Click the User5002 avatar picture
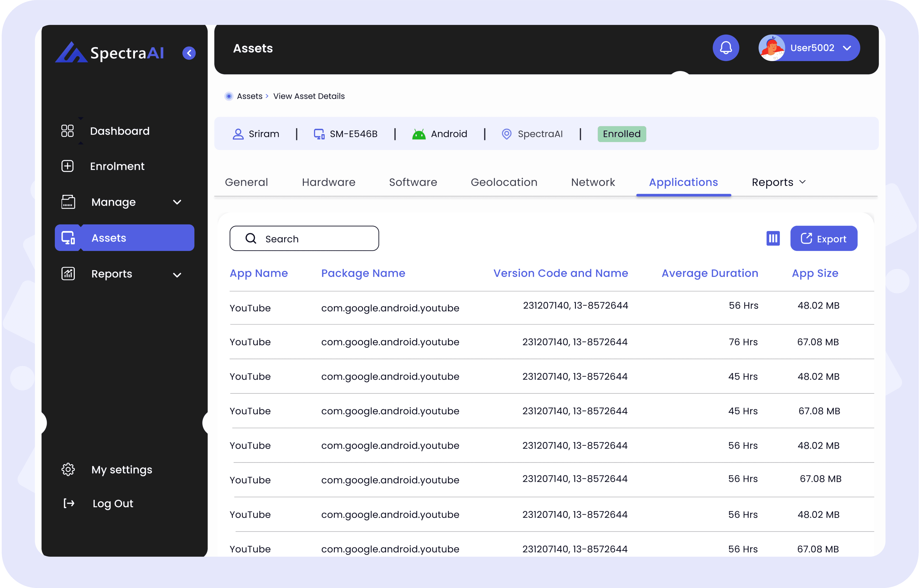The height and width of the screenshot is (588, 919). 771,48
